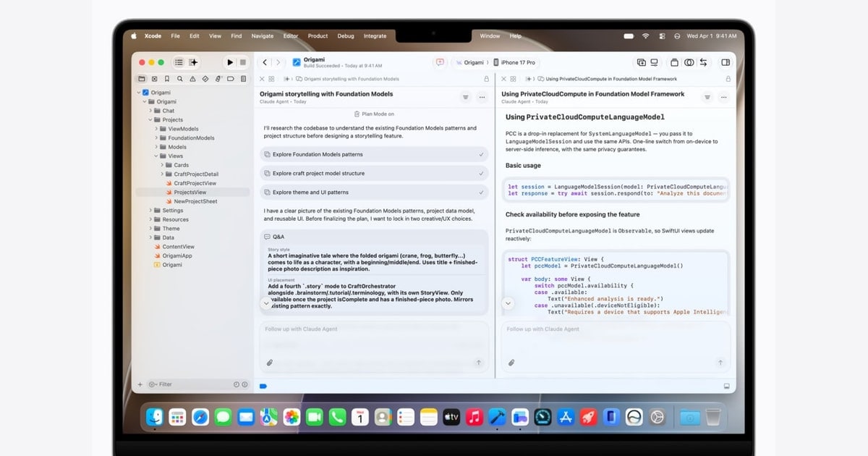Open the Navigate menu
The height and width of the screenshot is (456, 868).
(x=263, y=35)
